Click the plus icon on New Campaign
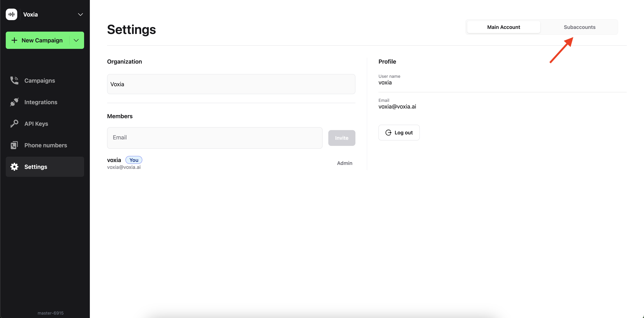Screen dimensions: 644x318 tap(15, 40)
